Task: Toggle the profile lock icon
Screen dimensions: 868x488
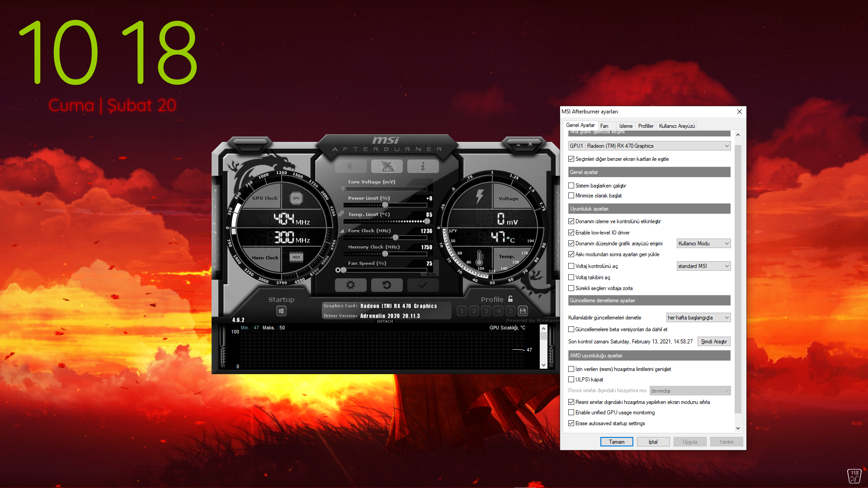Action: click(510, 299)
